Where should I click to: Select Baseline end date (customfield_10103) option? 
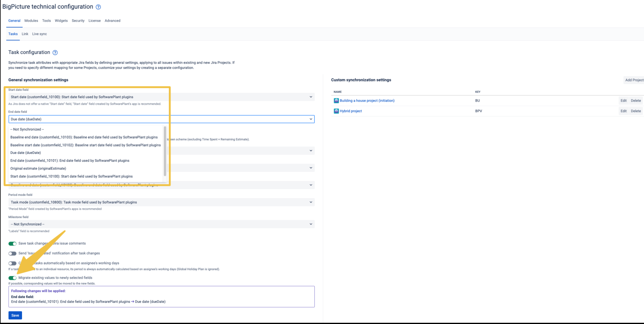point(86,137)
